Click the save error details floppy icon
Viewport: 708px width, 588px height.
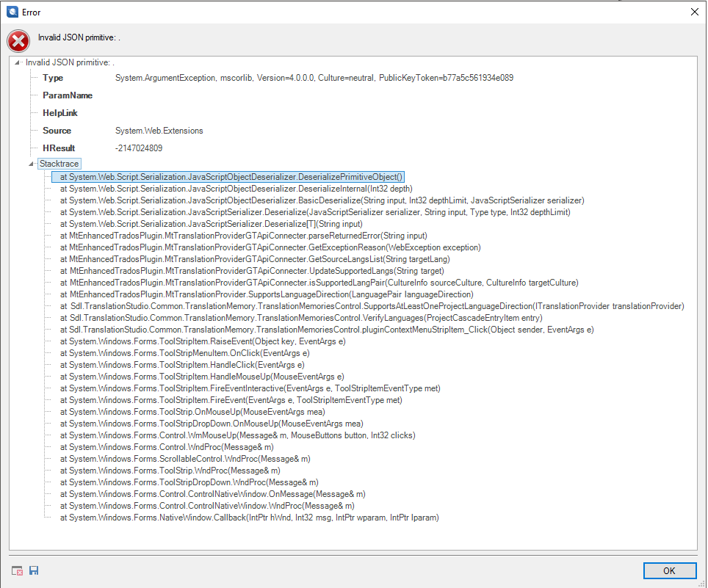(x=35, y=571)
